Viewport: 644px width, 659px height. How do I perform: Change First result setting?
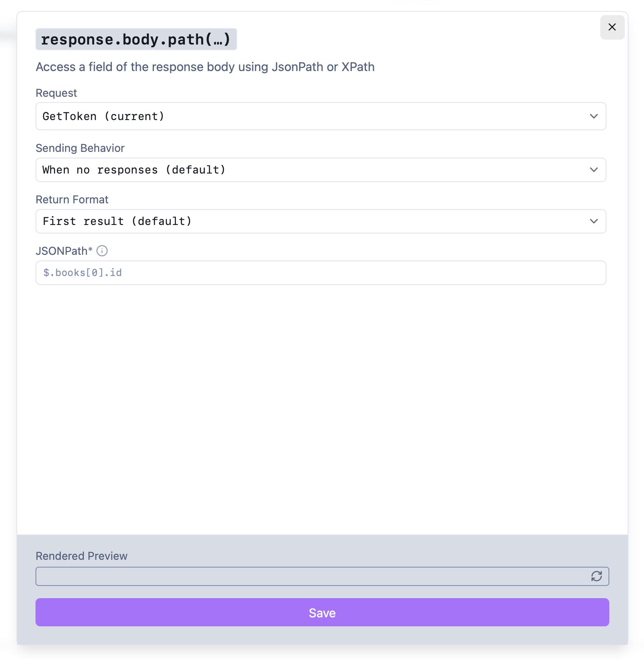click(x=117, y=221)
